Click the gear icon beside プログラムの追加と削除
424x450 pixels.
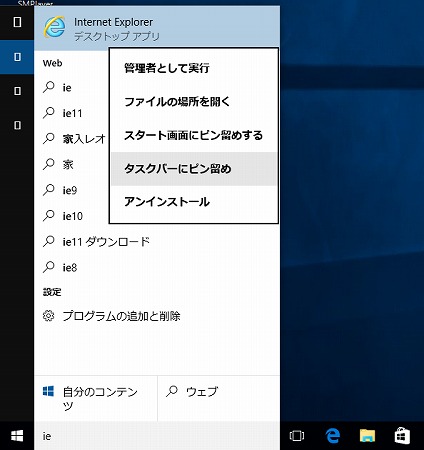point(48,316)
